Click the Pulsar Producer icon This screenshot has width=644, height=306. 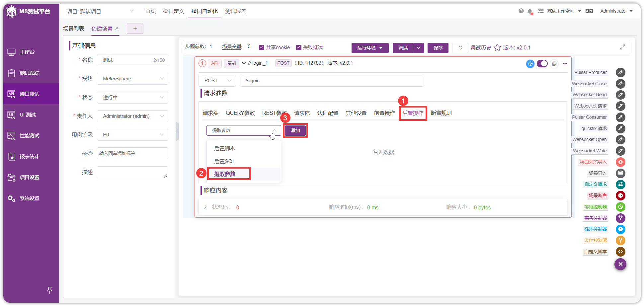pyautogui.click(x=620, y=72)
